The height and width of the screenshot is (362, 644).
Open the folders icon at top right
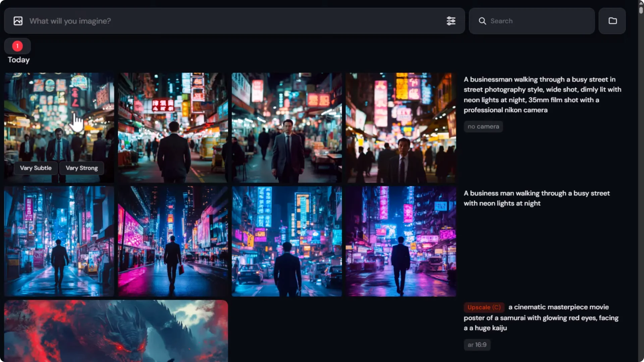coord(612,21)
